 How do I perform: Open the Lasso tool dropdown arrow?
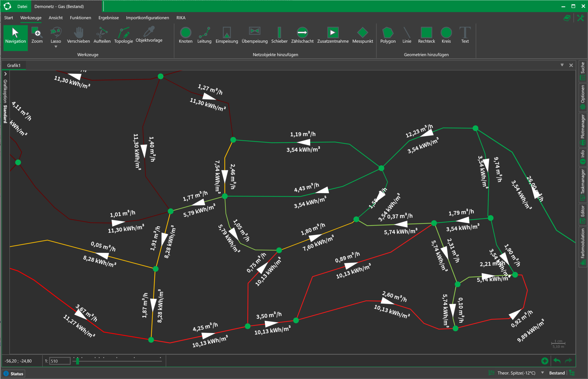(56, 47)
